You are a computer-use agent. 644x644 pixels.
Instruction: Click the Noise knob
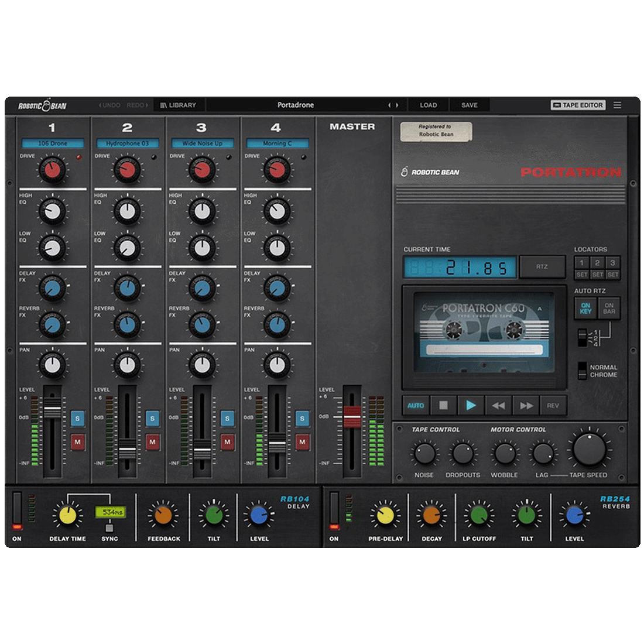coord(424,453)
